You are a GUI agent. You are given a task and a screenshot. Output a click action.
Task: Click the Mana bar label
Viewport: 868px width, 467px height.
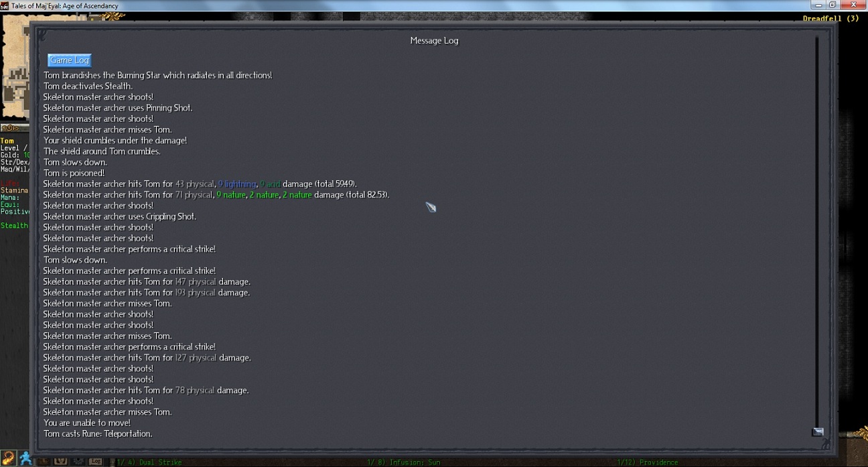[x=10, y=198]
